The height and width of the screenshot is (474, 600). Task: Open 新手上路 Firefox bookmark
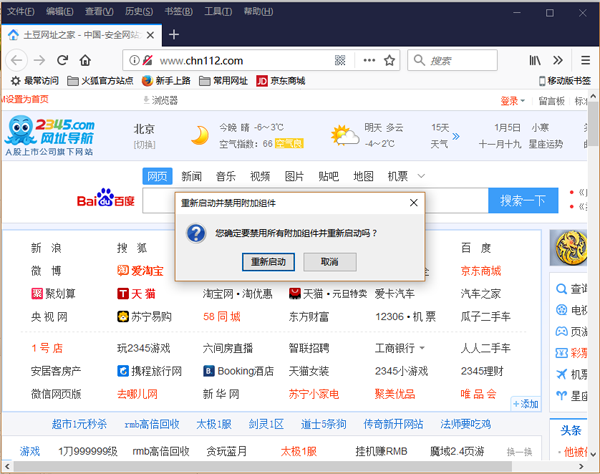coord(166,81)
